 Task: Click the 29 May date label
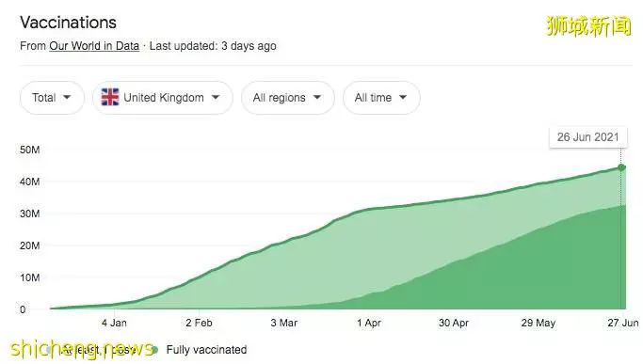point(539,323)
